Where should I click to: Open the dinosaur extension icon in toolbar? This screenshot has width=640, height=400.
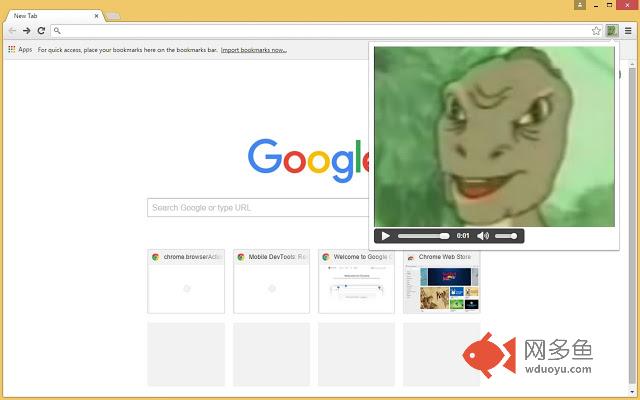pyautogui.click(x=611, y=31)
